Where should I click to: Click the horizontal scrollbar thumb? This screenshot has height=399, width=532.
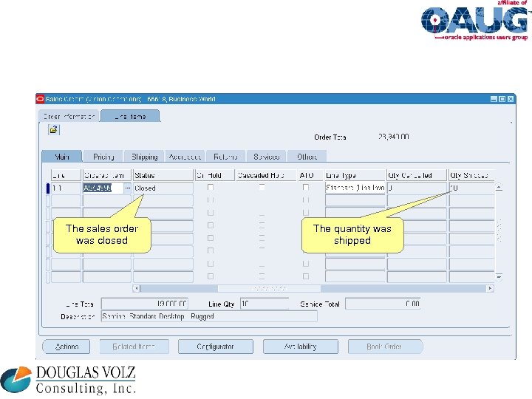269,288
